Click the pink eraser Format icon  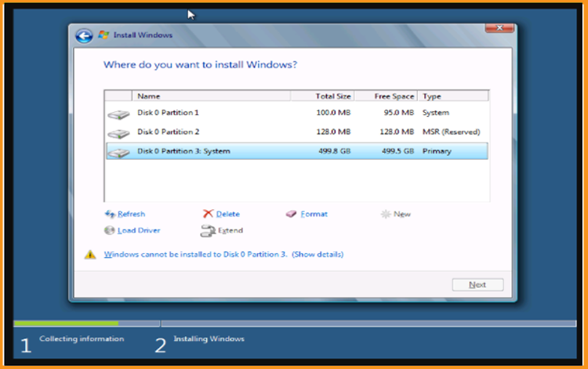coord(291,214)
